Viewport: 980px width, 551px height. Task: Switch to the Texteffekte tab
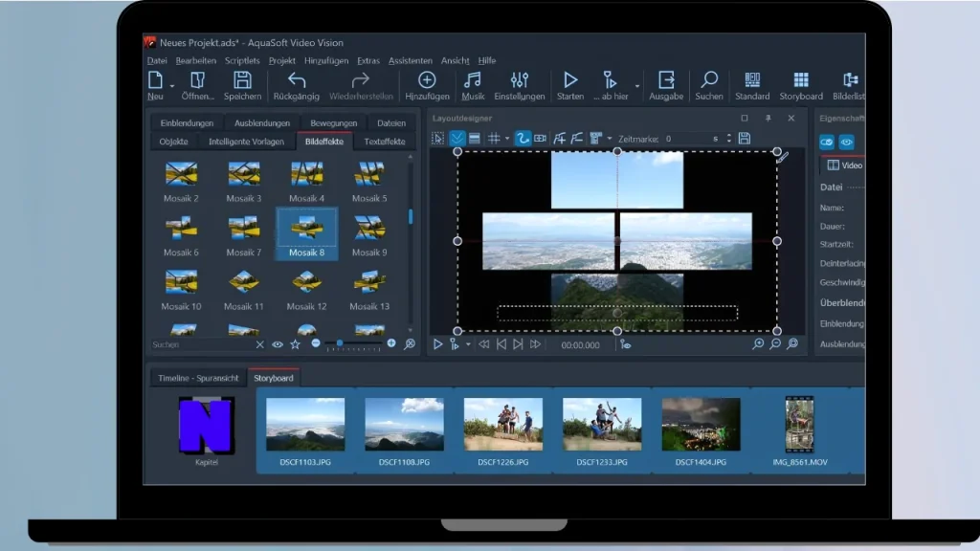click(385, 142)
